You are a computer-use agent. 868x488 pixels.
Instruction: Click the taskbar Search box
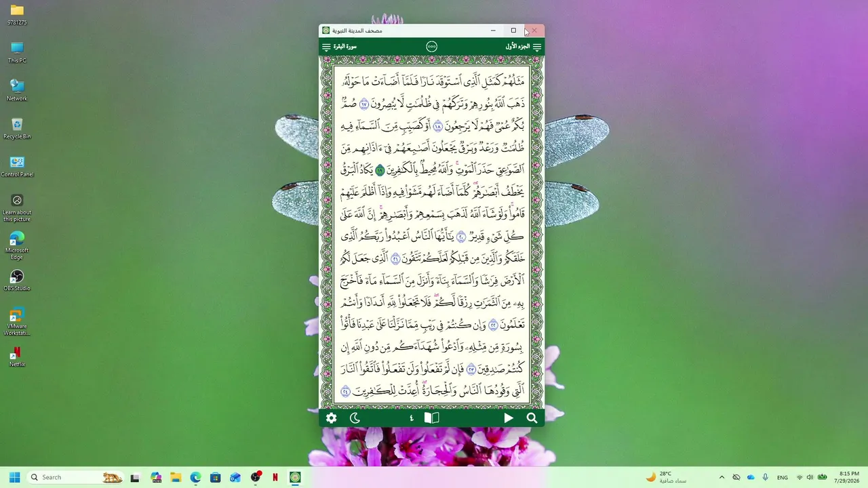pos(76,477)
